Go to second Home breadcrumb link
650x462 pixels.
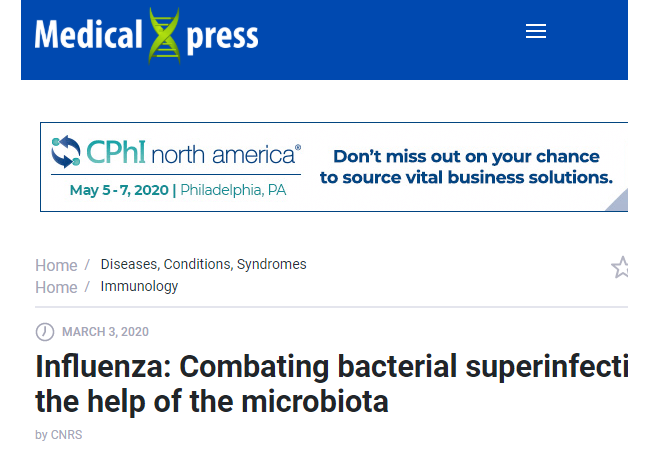[x=56, y=287]
